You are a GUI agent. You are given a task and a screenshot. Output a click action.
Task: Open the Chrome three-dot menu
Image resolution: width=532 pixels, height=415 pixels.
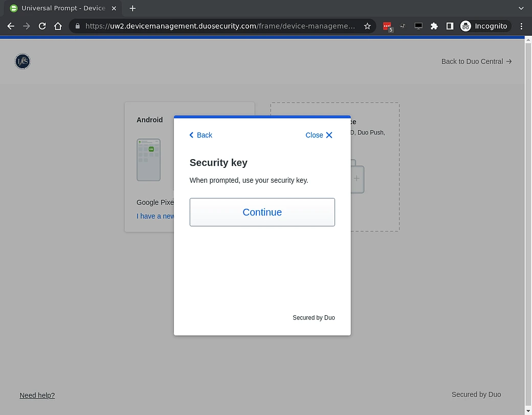(x=521, y=26)
